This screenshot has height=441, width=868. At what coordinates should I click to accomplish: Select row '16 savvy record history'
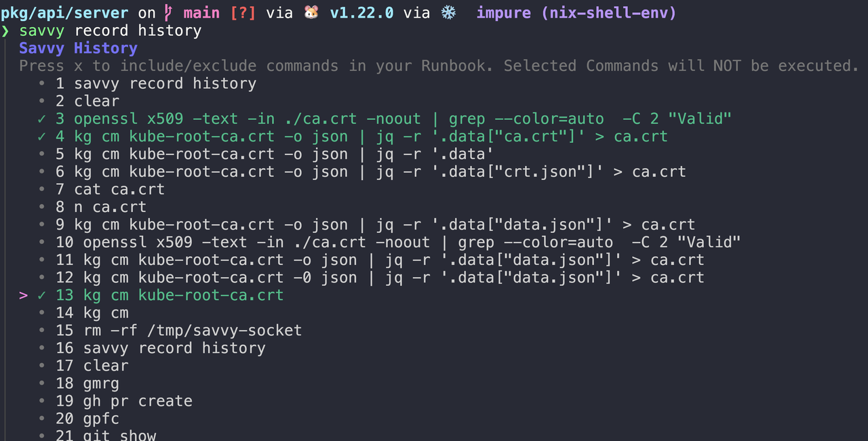coord(161,348)
